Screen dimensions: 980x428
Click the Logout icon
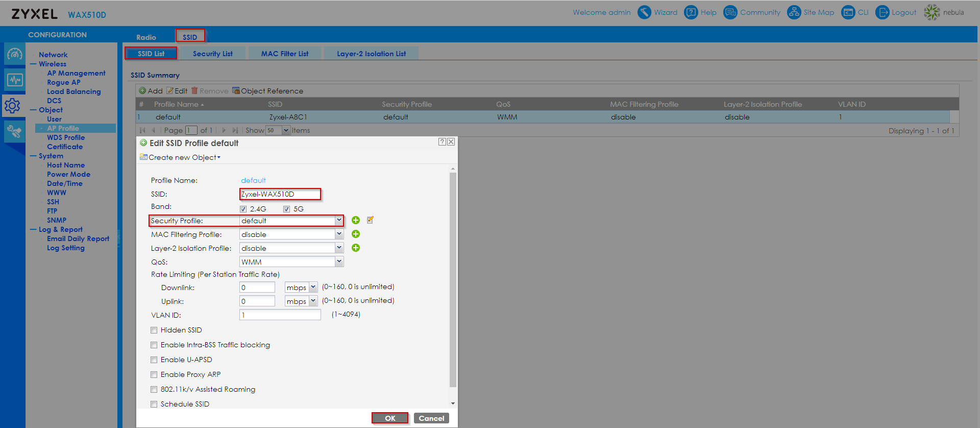pyautogui.click(x=882, y=12)
